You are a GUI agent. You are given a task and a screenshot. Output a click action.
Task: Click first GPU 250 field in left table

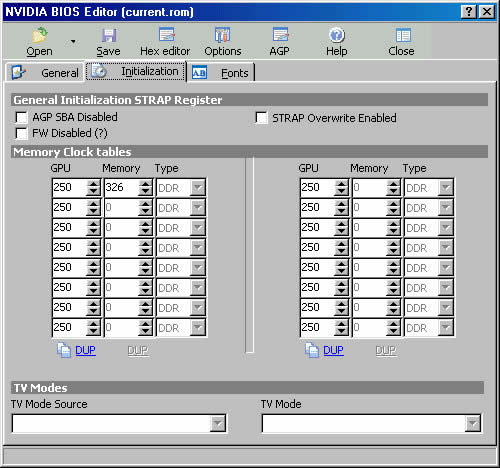pyautogui.click(x=69, y=187)
